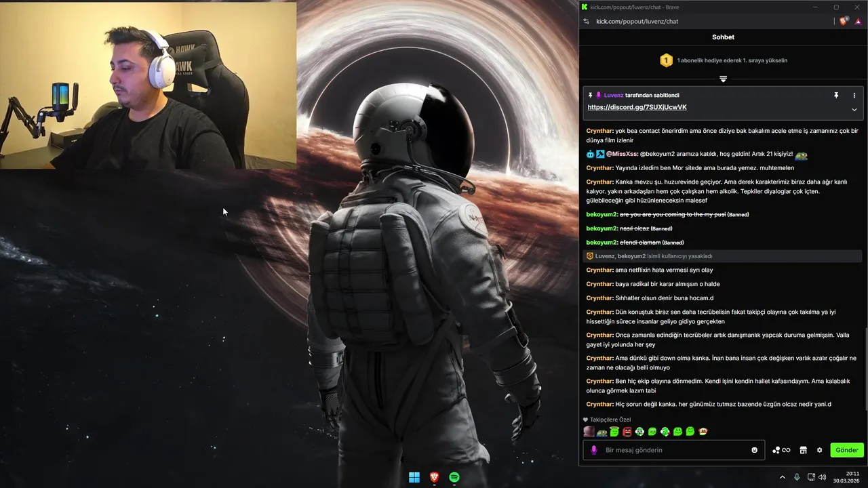Screen dimensions: 868x488
Task: Click the Sohbet chat header
Action: [x=723, y=37]
